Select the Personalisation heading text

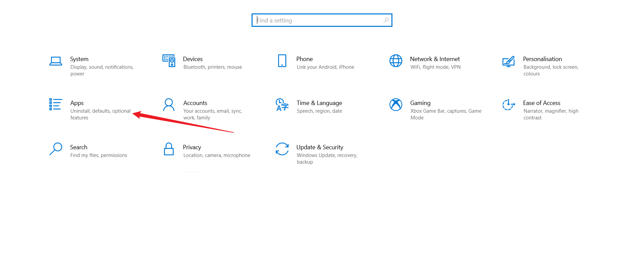pos(542,59)
